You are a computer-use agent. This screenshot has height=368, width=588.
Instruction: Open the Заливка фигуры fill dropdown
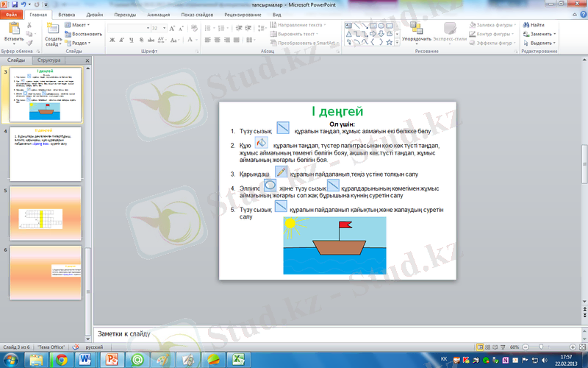[x=495, y=25]
